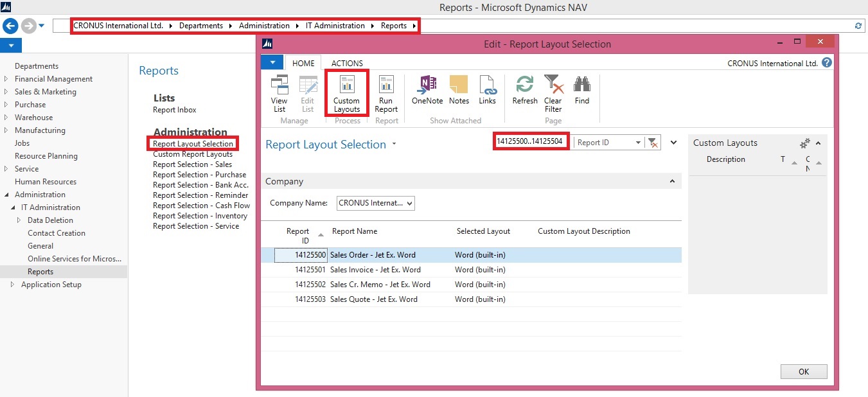Open the Report ID filter field dropdown

point(638,142)
